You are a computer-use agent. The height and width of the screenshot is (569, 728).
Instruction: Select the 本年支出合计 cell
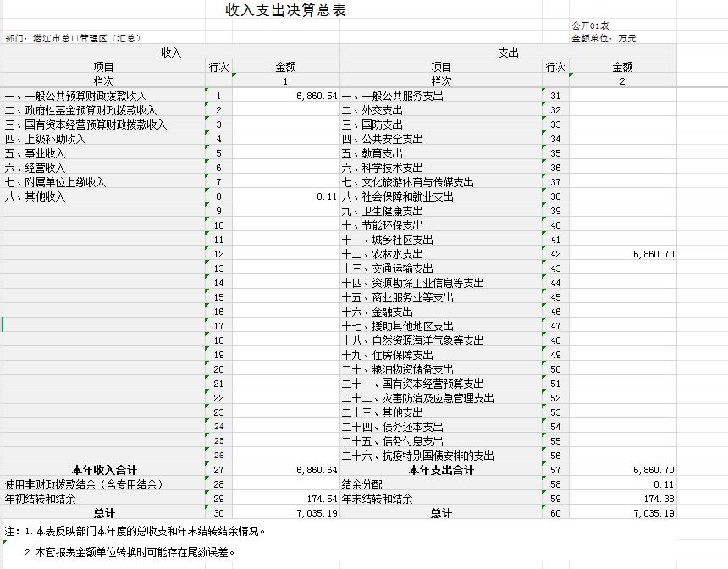point(440,470)
